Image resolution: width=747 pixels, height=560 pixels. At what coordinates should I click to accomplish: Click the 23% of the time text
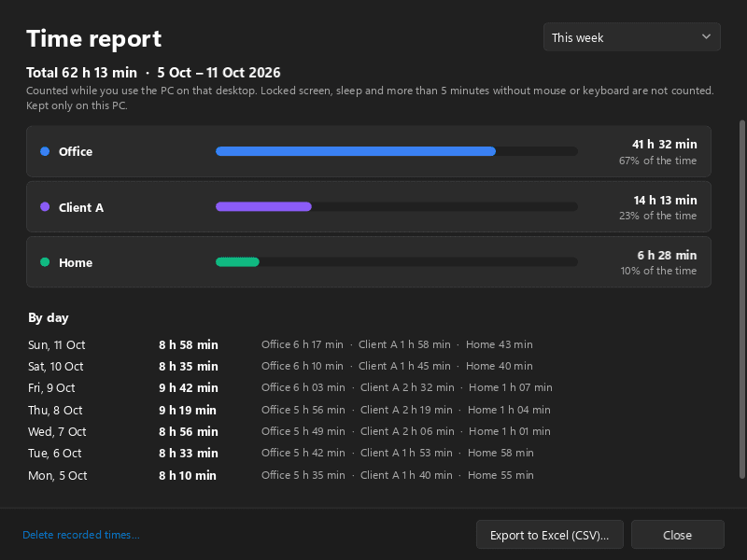pos(657,216)
